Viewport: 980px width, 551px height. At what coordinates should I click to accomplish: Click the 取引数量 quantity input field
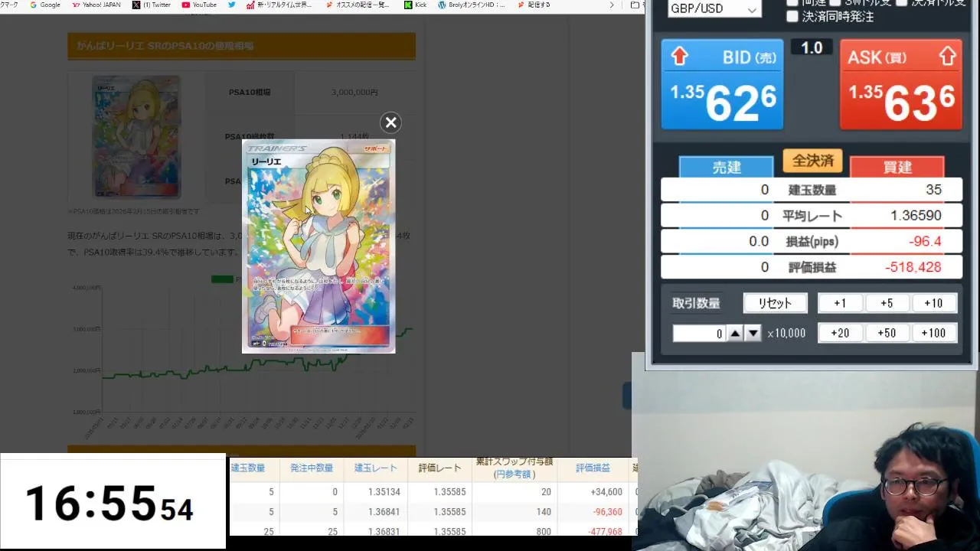pos(699,333)
